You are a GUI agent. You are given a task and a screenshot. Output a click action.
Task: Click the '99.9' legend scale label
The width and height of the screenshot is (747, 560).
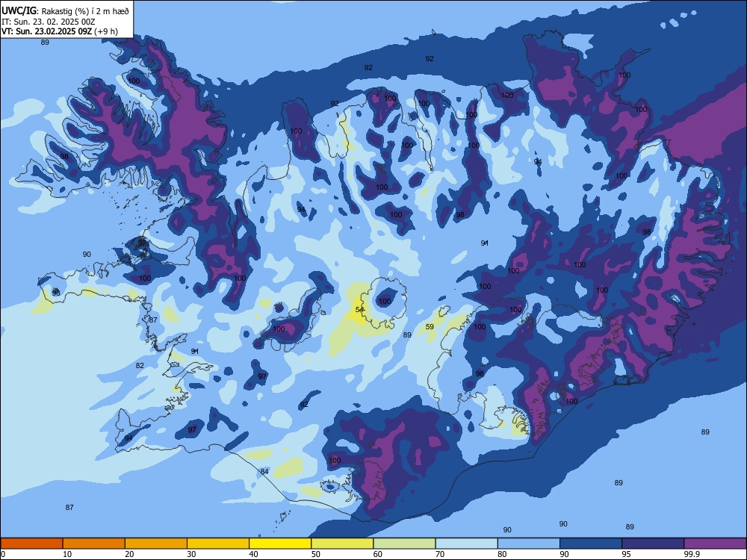691,554
